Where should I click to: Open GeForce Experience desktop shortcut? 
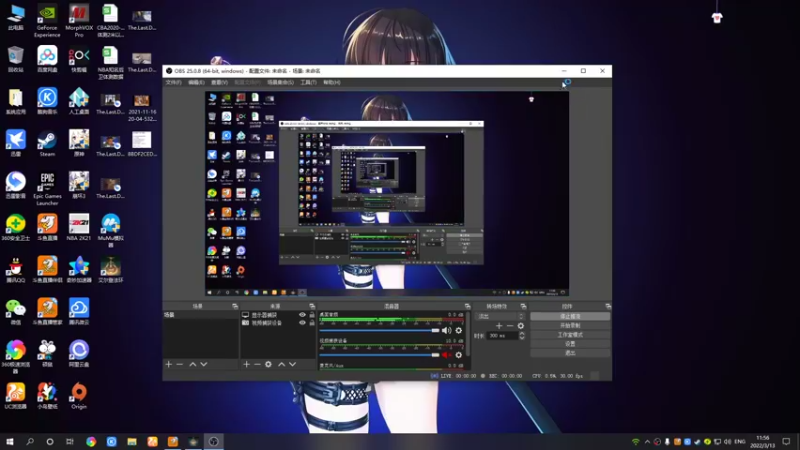point(47,20)
